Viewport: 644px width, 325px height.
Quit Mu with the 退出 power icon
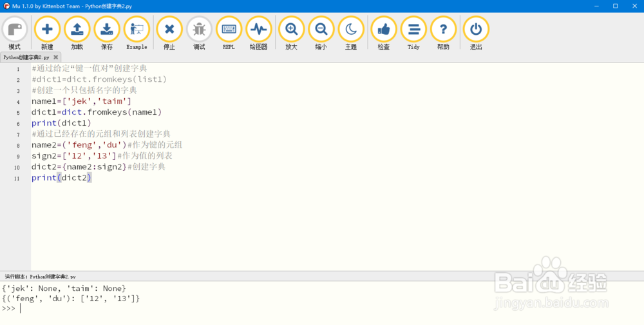pyautogui.click(x=476, y=34)
